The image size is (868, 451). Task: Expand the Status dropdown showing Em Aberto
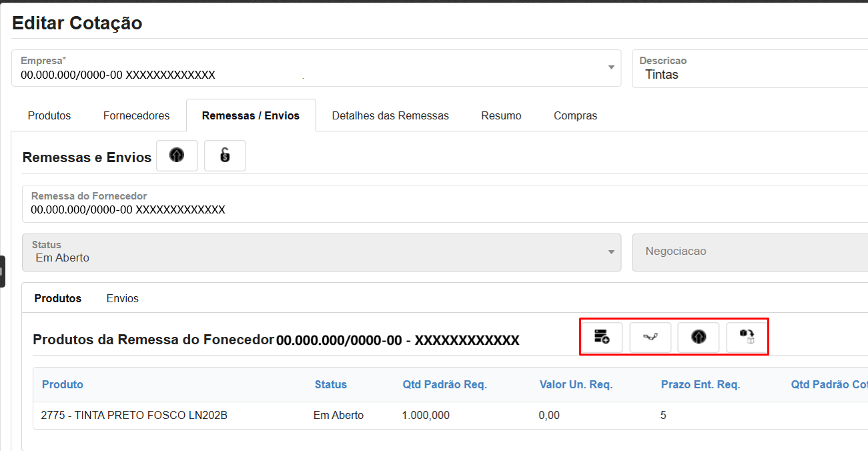[610, 253]
